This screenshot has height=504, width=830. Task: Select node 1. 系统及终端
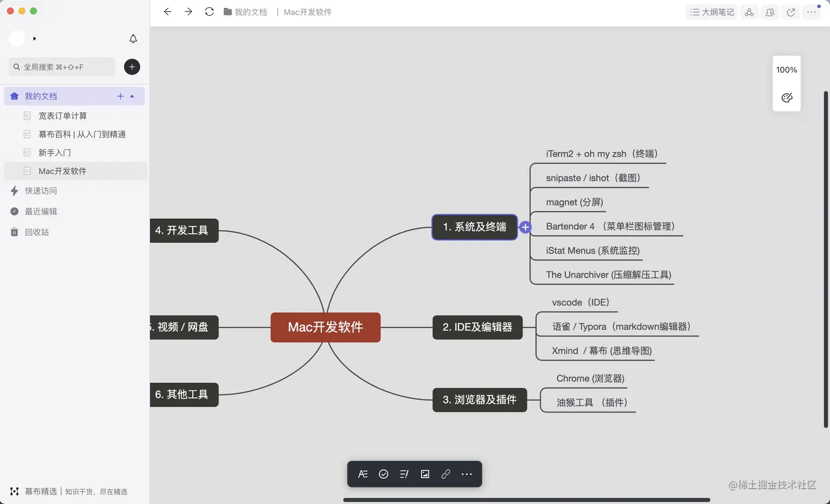click(475, 227)
